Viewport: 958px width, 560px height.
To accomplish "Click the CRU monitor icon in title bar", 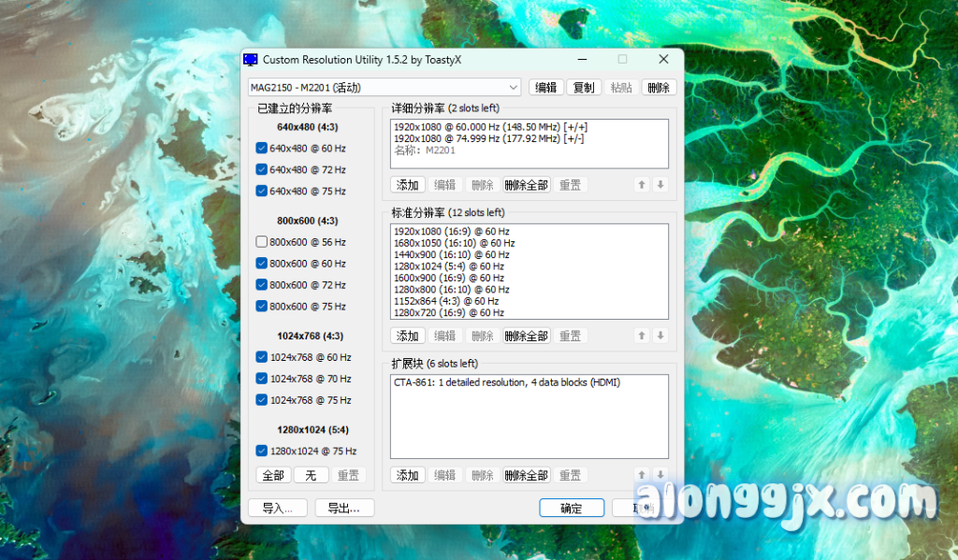I will tap(252, 60).
